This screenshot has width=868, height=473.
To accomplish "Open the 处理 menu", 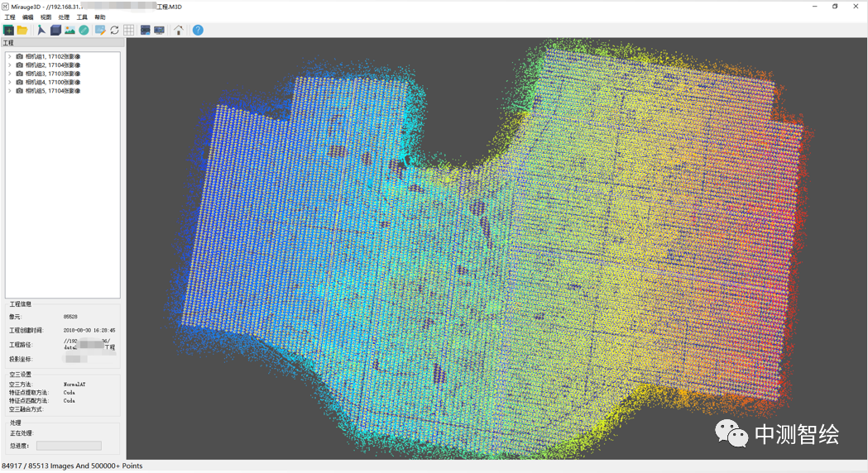I will [64, 17].
